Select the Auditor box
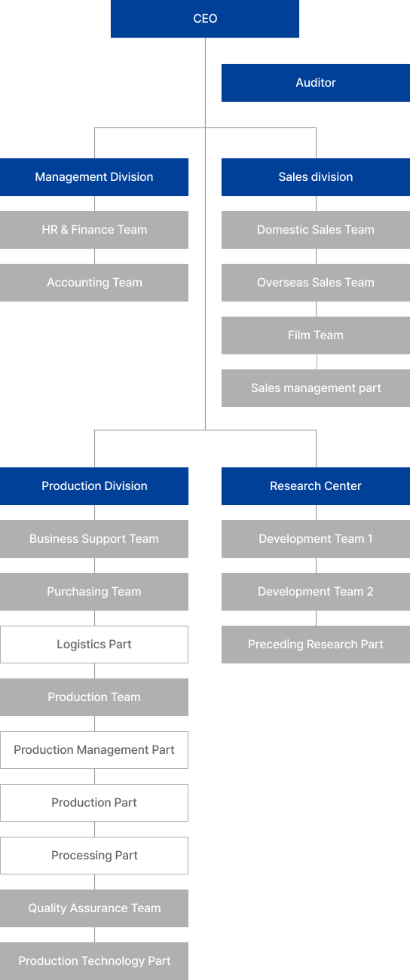 coord(316,83)
